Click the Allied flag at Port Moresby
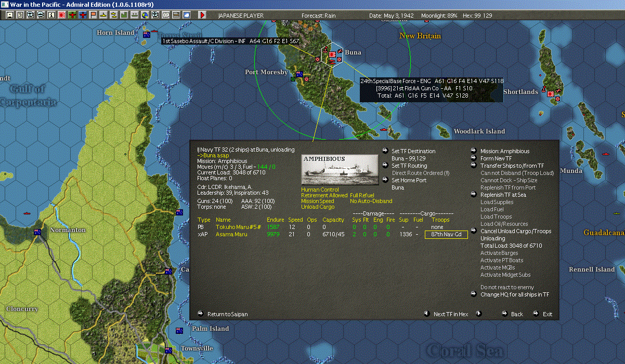 pos(300,74)
